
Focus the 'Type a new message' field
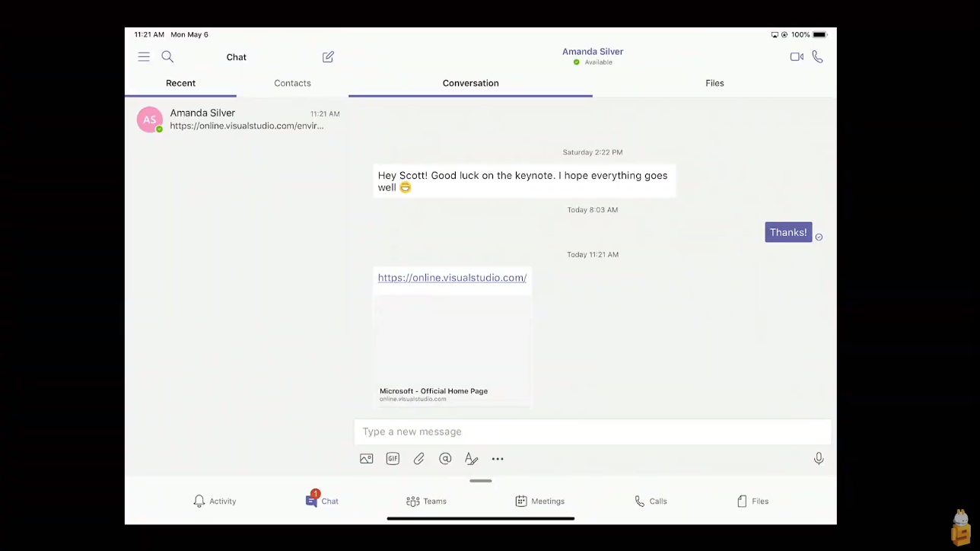click(x=593, y=432)
